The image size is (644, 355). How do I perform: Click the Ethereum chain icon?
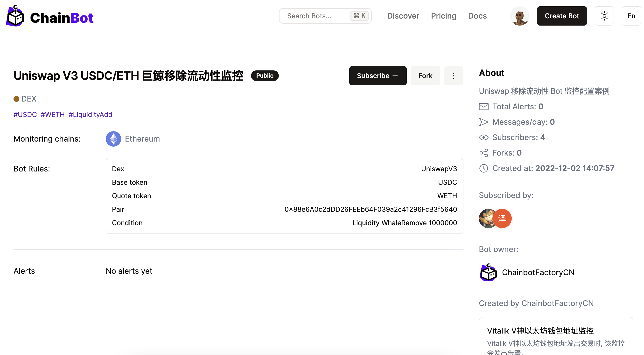pyautogui.click(x=113, y=139)
